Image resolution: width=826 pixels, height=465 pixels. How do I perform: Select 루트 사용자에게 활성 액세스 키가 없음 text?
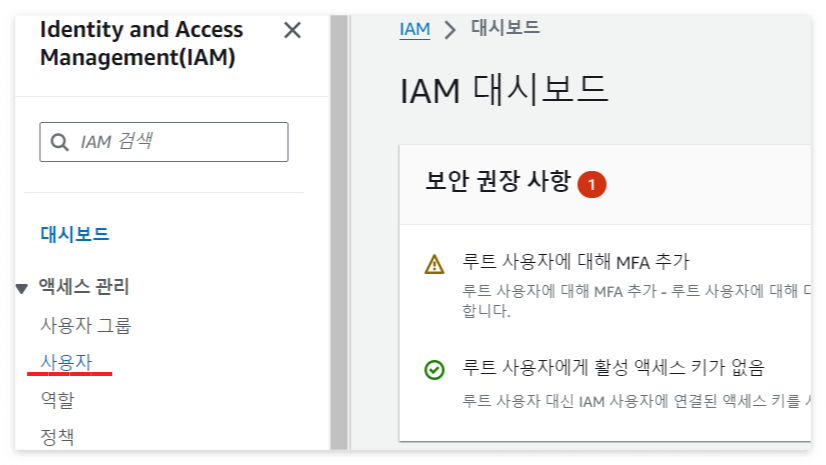click(613, 367)
